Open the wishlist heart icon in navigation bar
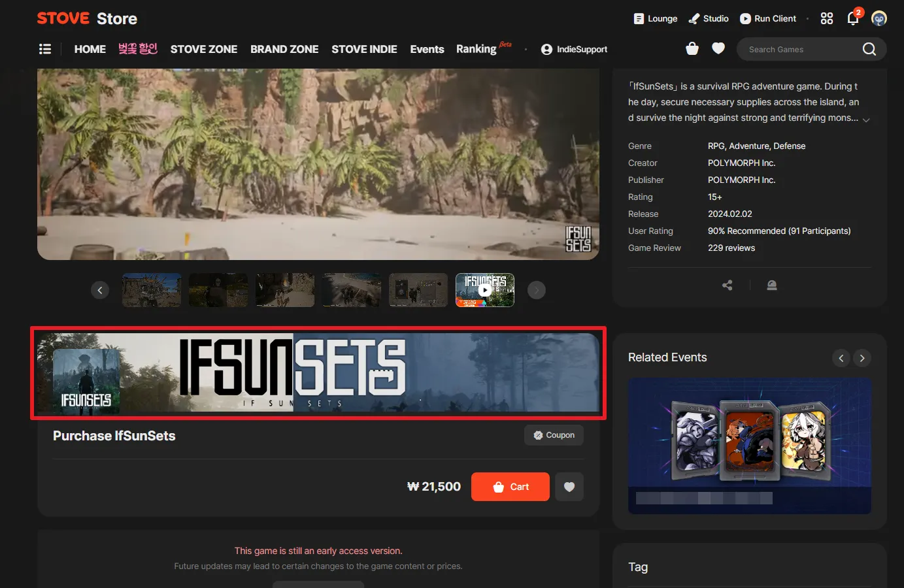This screenshot has width=904, height=588. (718, 48)
